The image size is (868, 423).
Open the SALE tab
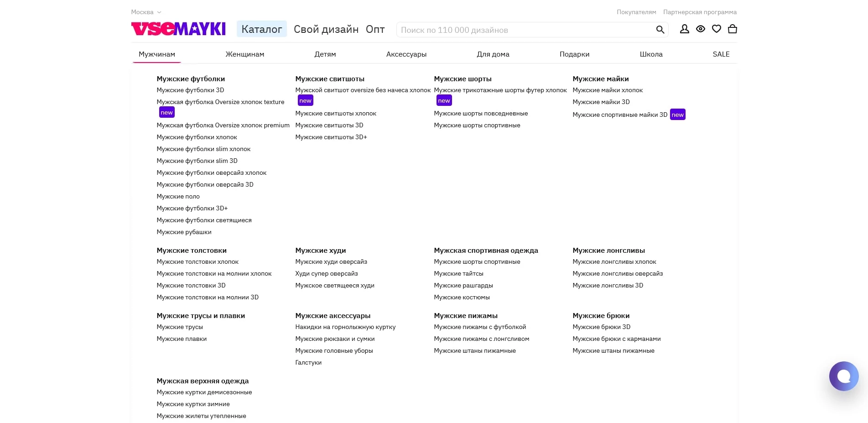point(721,54)
